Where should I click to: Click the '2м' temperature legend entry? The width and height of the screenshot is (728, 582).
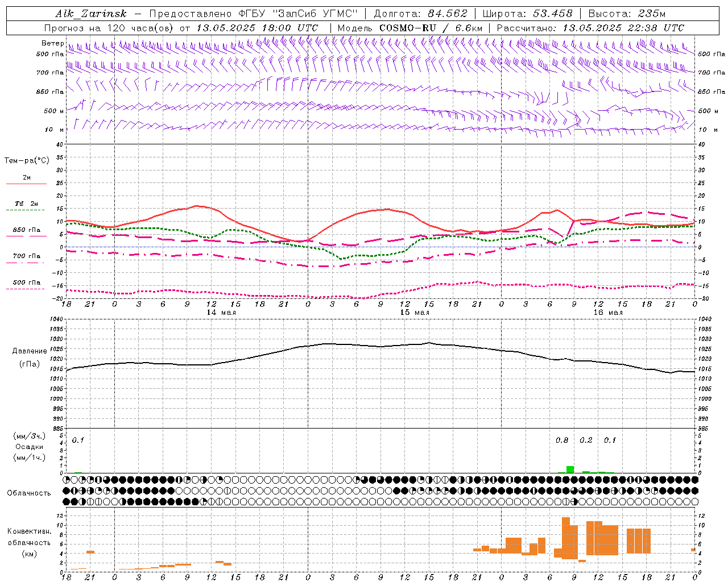point(27,177)
